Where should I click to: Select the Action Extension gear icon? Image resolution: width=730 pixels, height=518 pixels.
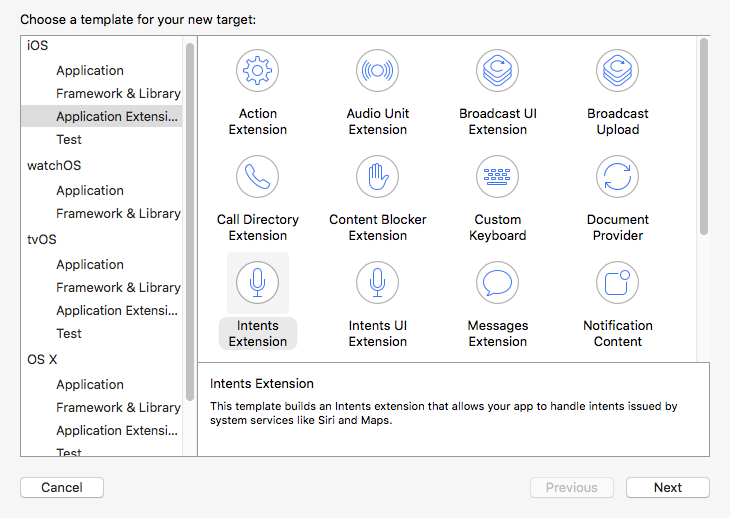[258, 71]
